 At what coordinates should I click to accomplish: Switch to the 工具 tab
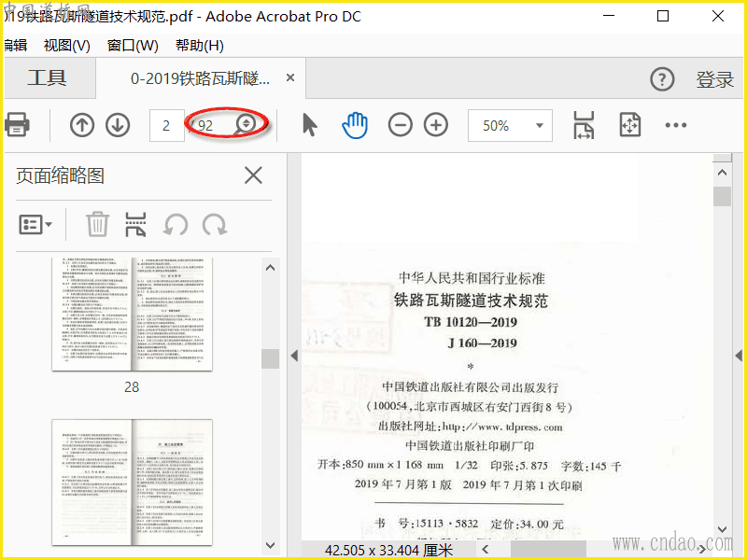pos(48,77)
